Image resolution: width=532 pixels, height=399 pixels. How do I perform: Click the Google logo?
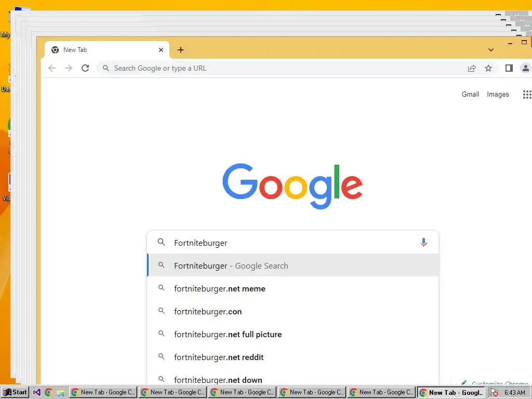coord(292,186)
